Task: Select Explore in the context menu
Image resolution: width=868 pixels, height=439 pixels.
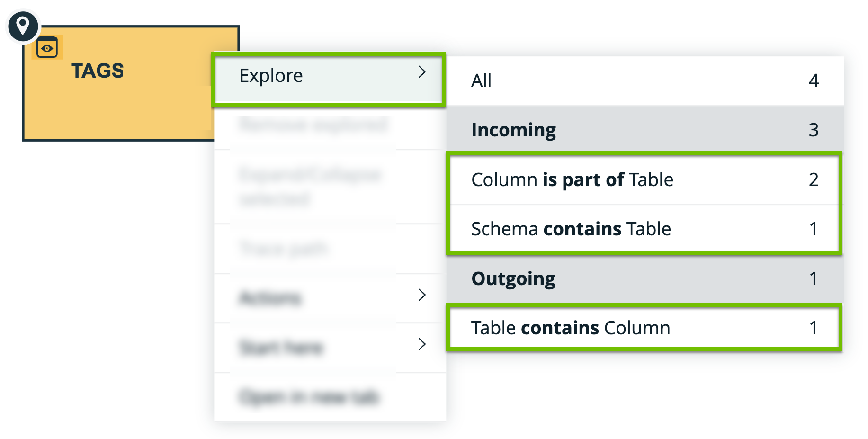Action: pos(271,75)
